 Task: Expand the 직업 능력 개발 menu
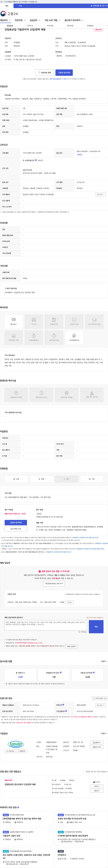click(53, 20)
